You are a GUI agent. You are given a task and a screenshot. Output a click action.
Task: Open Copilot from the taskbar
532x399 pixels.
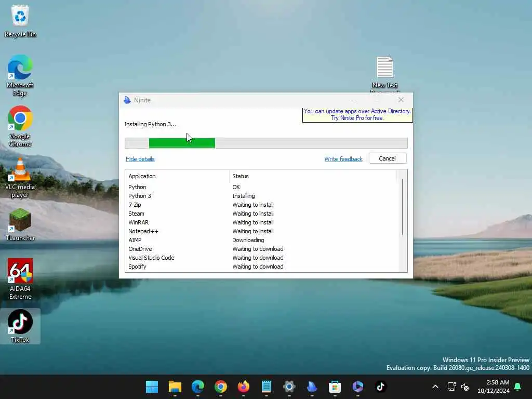[x=357, y=387]
